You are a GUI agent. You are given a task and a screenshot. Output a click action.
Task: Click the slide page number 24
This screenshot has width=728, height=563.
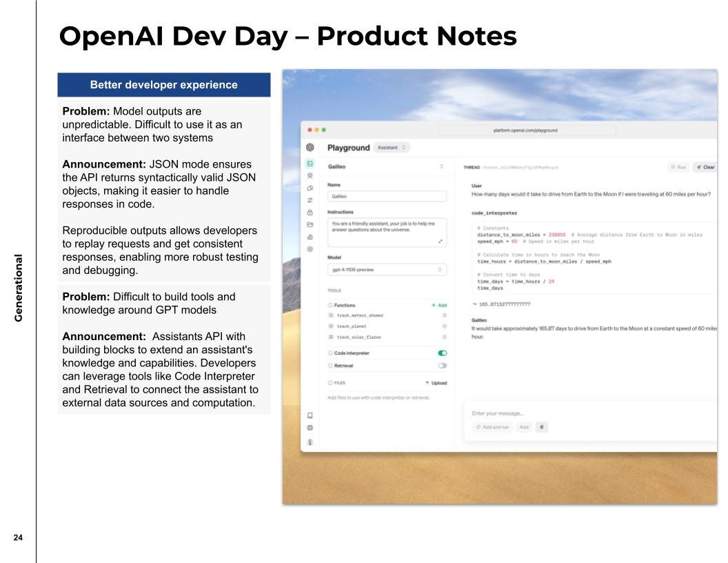18,537
